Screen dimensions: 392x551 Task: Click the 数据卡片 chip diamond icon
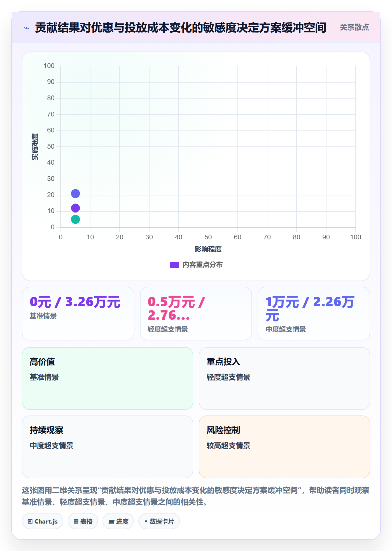146,521
